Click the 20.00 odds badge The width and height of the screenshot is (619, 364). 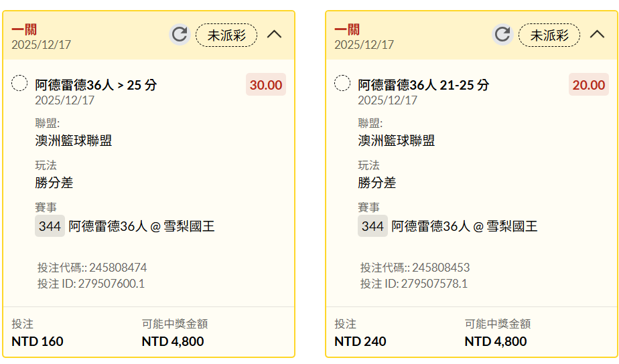tap(589, 85)
